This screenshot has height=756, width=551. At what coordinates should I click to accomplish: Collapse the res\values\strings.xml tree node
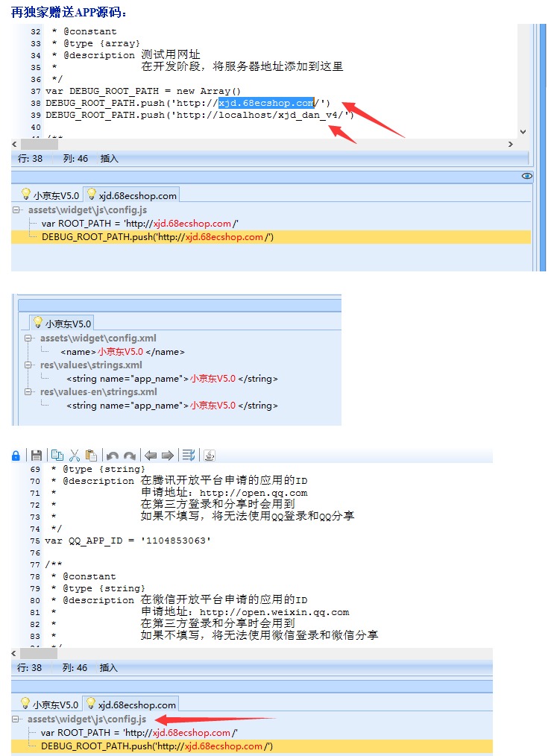point(29,365)
